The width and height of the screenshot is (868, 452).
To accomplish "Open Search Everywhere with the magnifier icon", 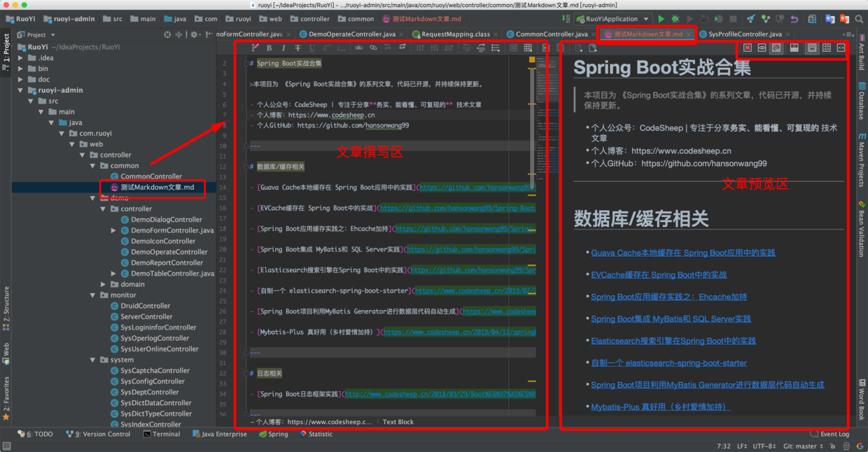I will pos(859,19).
